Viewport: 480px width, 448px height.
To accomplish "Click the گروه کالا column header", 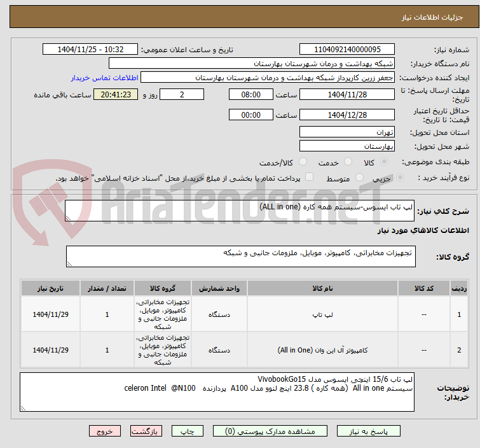I will pyautogui.click(x=163, y=288).
